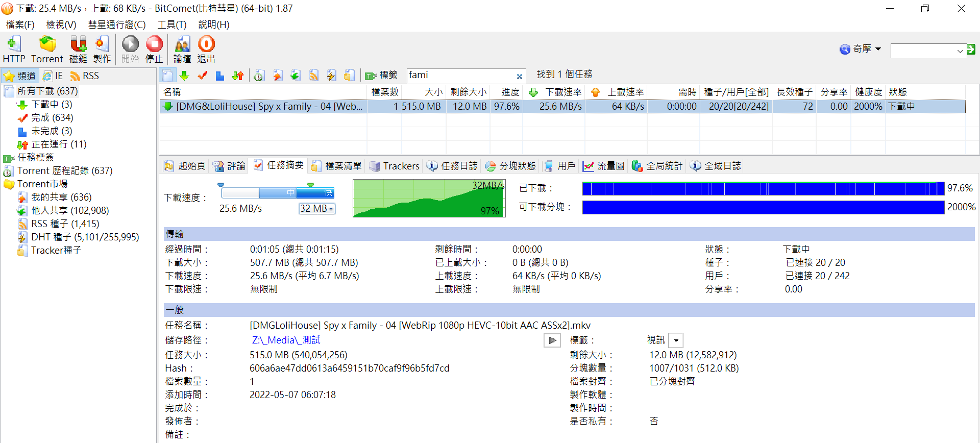
Task: Switch to the 頻道 channel tab
Action: (20, 76)
